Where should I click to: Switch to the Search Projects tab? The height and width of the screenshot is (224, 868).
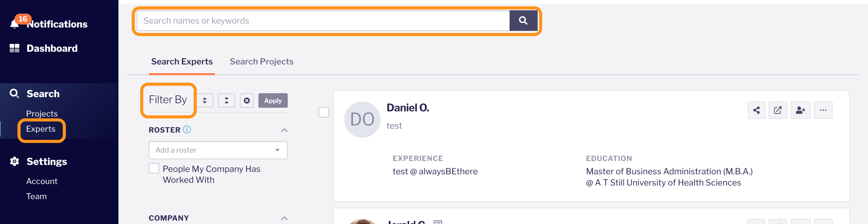261,61
